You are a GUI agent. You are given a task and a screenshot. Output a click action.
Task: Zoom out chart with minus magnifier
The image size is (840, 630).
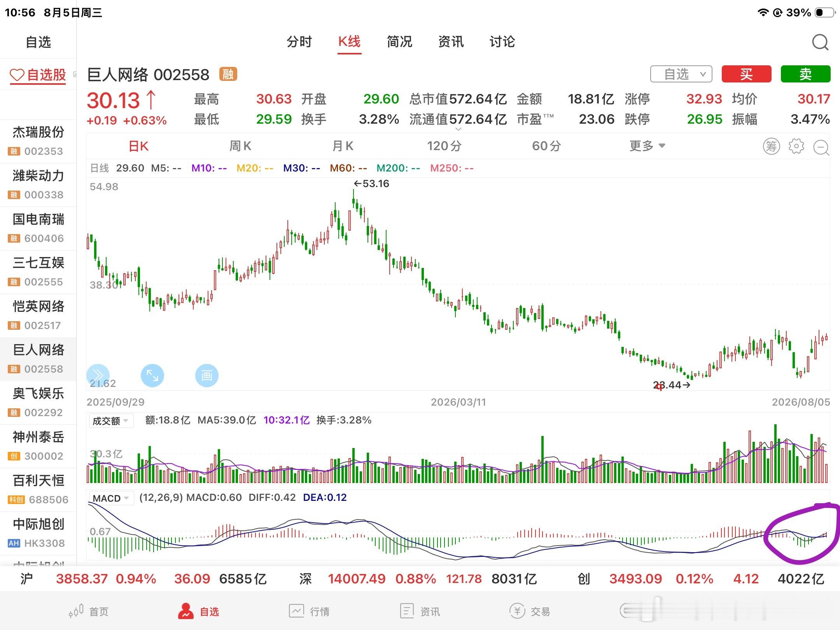821,147
